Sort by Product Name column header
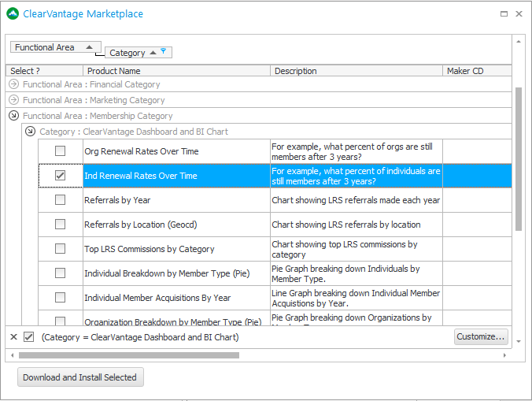The height and width of the screenshot is (401, 532). pos(177,71)
